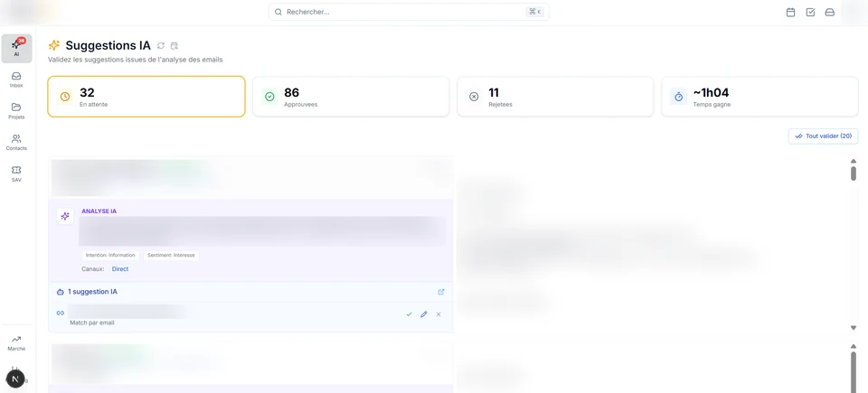Open the inbox tray icon in top bar

(830, 12)
